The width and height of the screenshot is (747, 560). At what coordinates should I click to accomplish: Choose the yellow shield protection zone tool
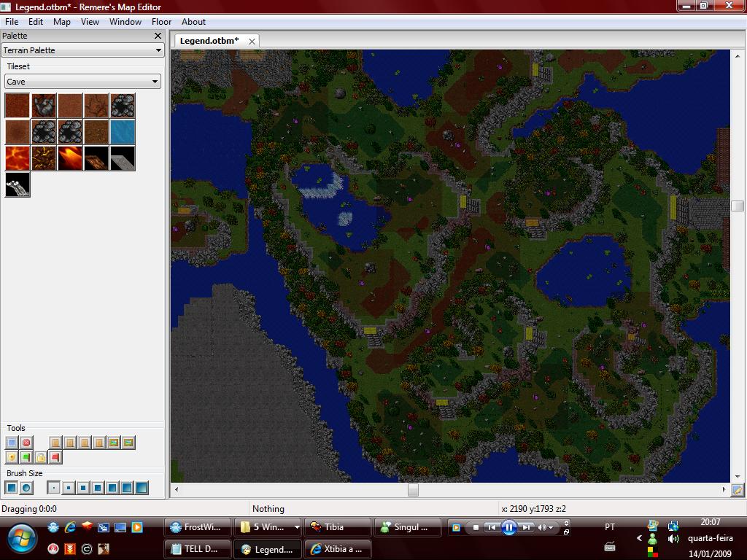click(x=12, y=457)
